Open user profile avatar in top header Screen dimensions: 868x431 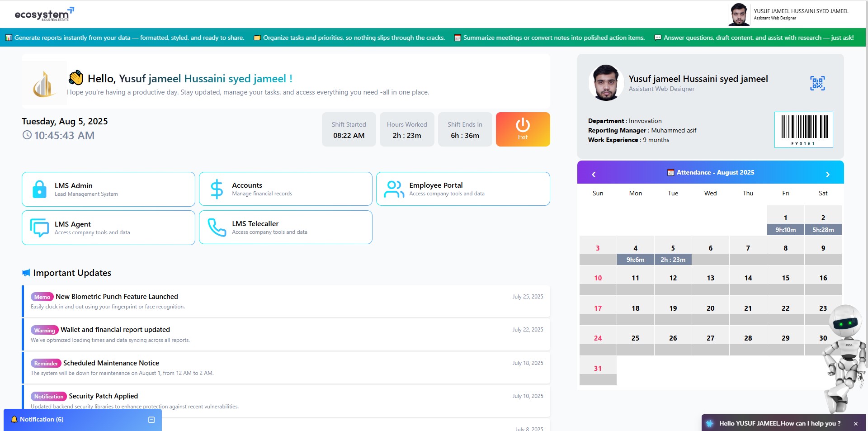click(739, 14)
